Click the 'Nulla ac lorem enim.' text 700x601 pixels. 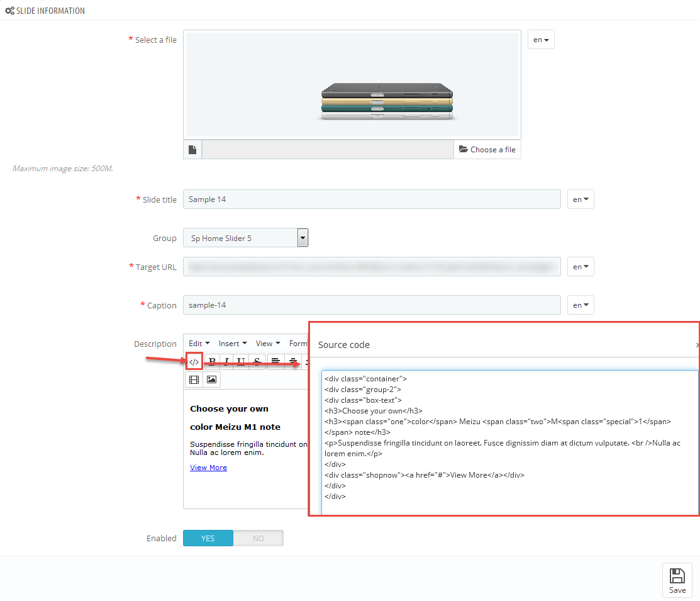click(227, 452)
